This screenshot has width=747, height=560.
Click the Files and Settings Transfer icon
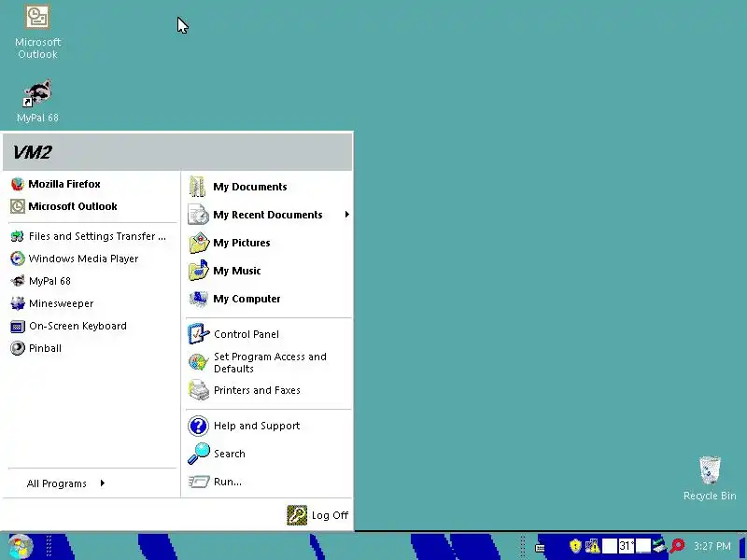[x=18, y=236]
